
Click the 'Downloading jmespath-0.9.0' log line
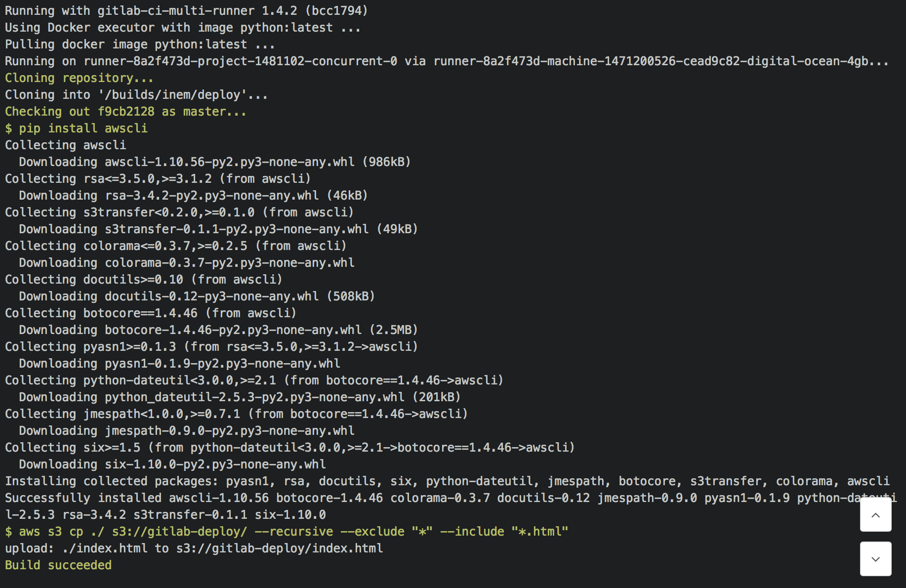(x=186, y=431)
